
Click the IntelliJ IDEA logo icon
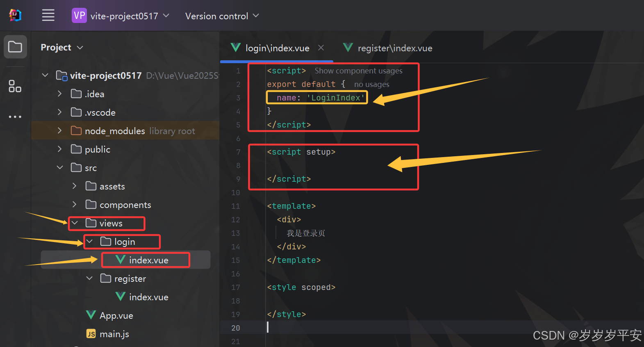(15, 16)
